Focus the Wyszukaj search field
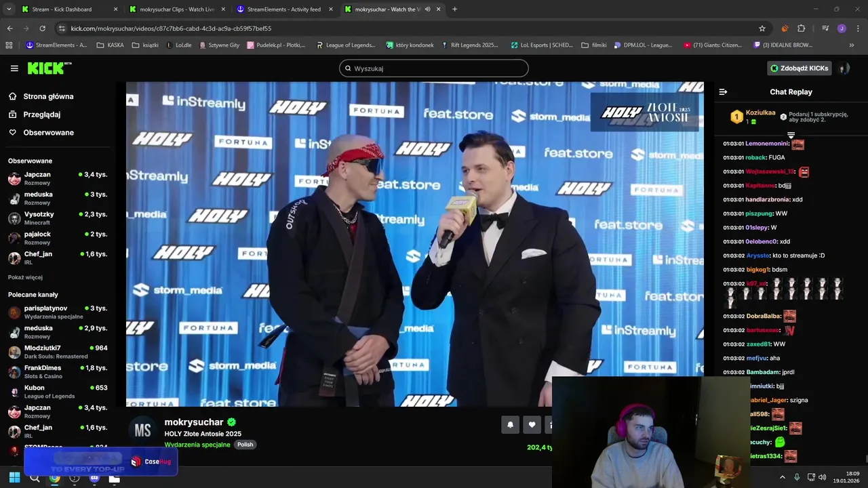 (434, 68)
